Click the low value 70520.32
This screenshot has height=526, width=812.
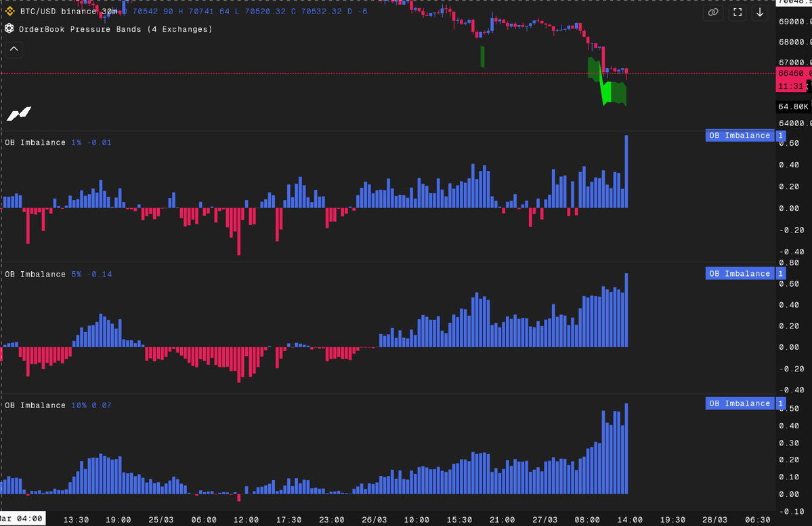(265, 11)
